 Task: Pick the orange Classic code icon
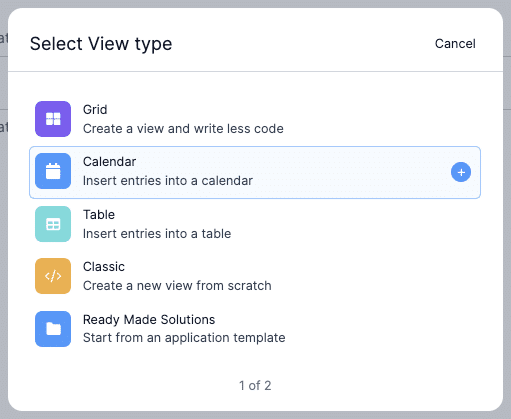point(53,276)
